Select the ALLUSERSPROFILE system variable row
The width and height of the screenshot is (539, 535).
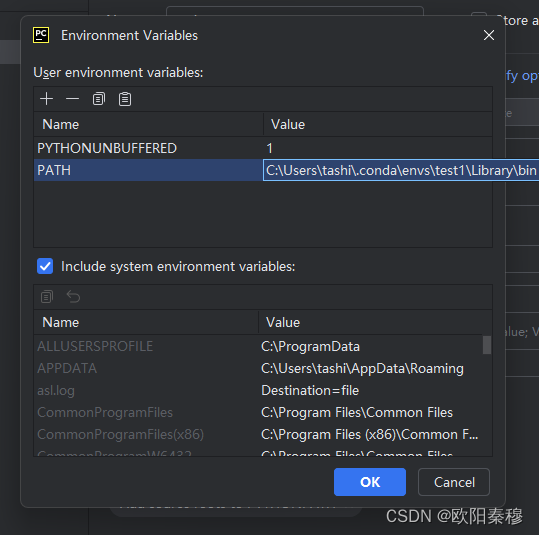pyautogui.click(x=258, y=347)
